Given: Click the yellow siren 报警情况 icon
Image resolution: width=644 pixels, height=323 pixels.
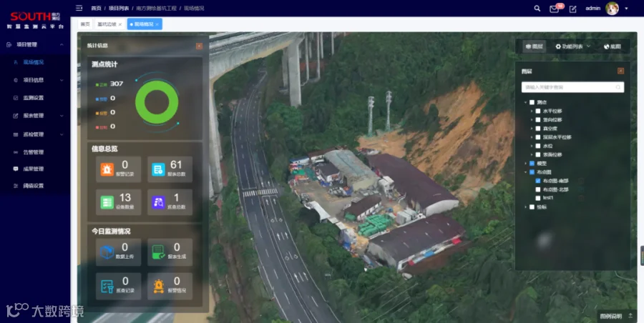Looking at the screenshot, I should point(158,286).
